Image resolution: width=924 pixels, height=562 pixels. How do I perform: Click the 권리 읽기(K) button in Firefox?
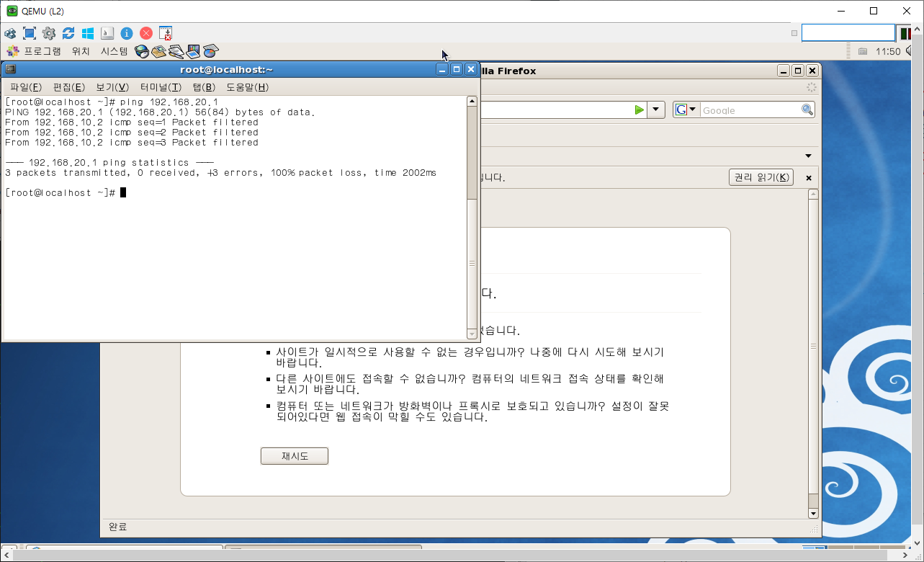(x=761, y=177)
